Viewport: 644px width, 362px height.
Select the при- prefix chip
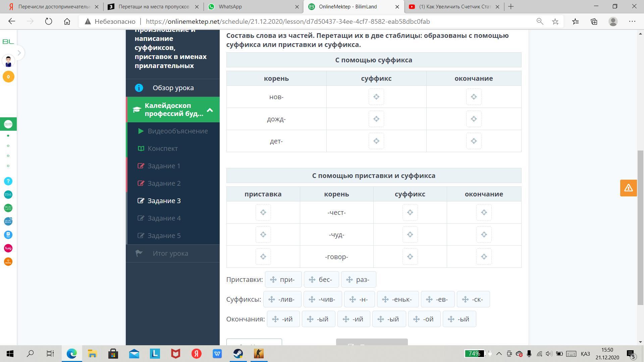coord(283,280)
